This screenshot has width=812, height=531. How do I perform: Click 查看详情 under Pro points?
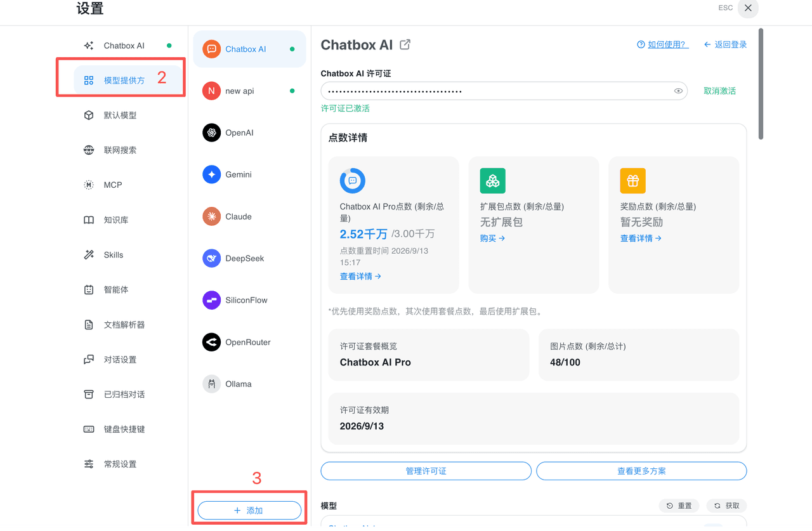[360, 277]
